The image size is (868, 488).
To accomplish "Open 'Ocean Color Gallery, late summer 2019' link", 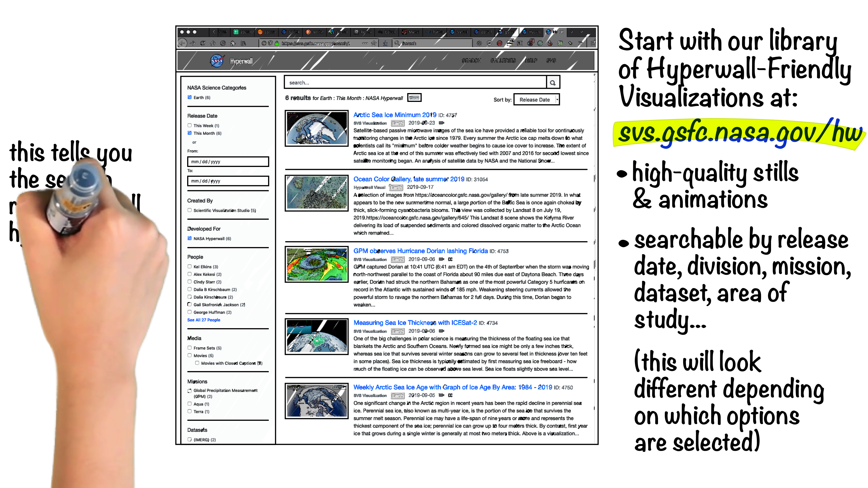I will pyautogui.click(x=409, y=179).
